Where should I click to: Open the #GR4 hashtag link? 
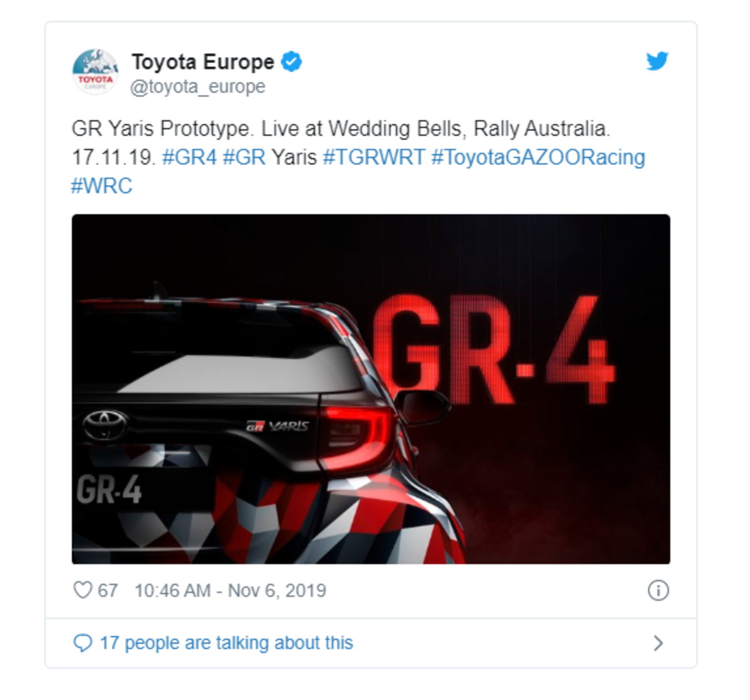189,157
